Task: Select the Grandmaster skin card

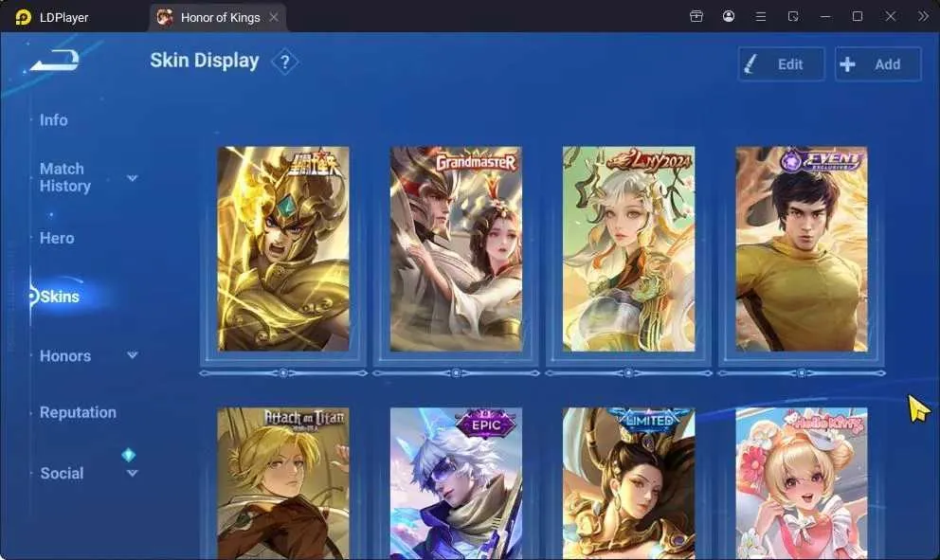Action: point(456,249)
